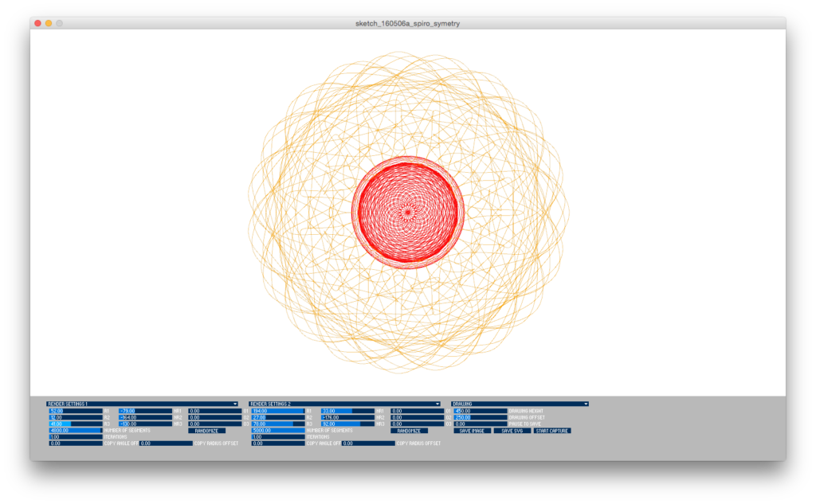Set the R1 slider (194.00) in Render Settings 2

(278, 411)
